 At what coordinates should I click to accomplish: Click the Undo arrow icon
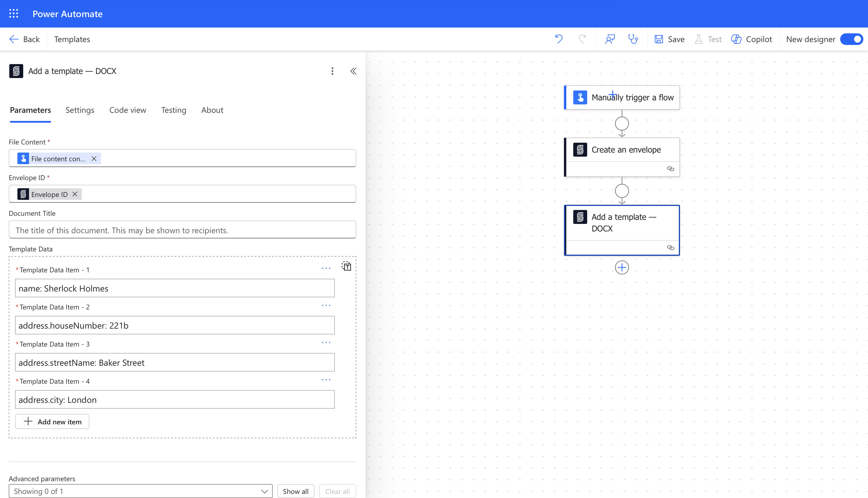tap(559, 39)
